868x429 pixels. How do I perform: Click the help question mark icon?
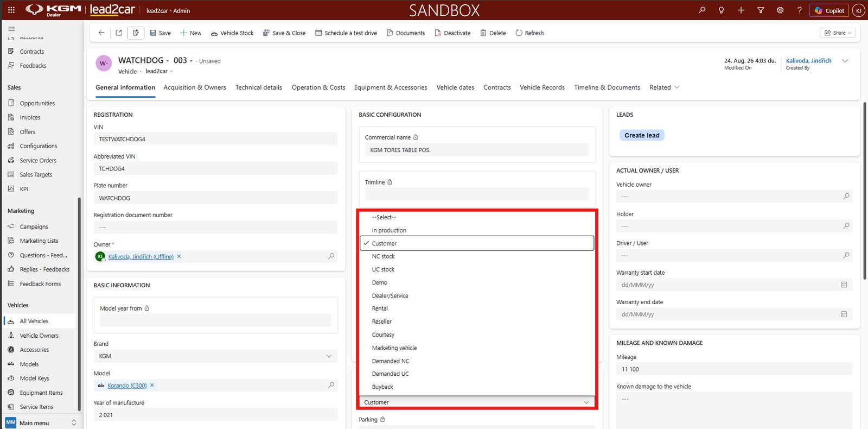pyautogui.click(x=799, y=10)
